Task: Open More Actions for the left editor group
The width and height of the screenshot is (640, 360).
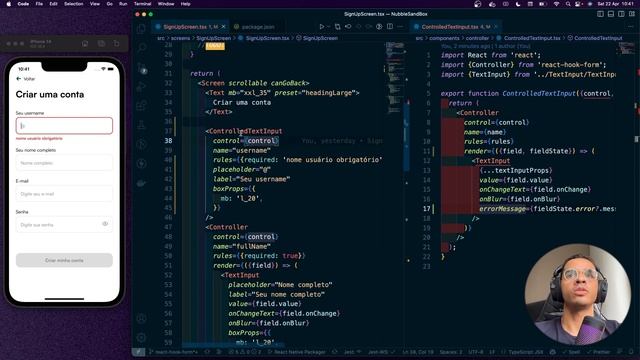Action: pyautogui.click(x=400, y=27)
